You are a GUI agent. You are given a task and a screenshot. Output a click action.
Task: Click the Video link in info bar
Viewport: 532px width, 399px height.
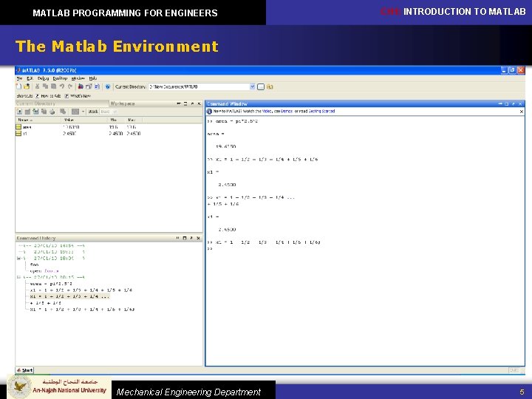click(x=267, y=112)
